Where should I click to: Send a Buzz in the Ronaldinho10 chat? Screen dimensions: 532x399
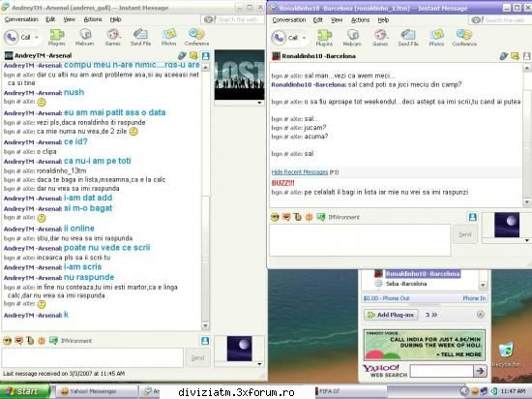pyautogui.click(x=309, y=217)
